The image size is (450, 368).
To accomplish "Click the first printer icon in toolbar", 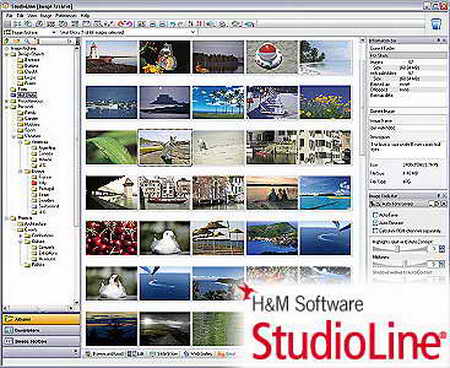I will coord(152,24).
